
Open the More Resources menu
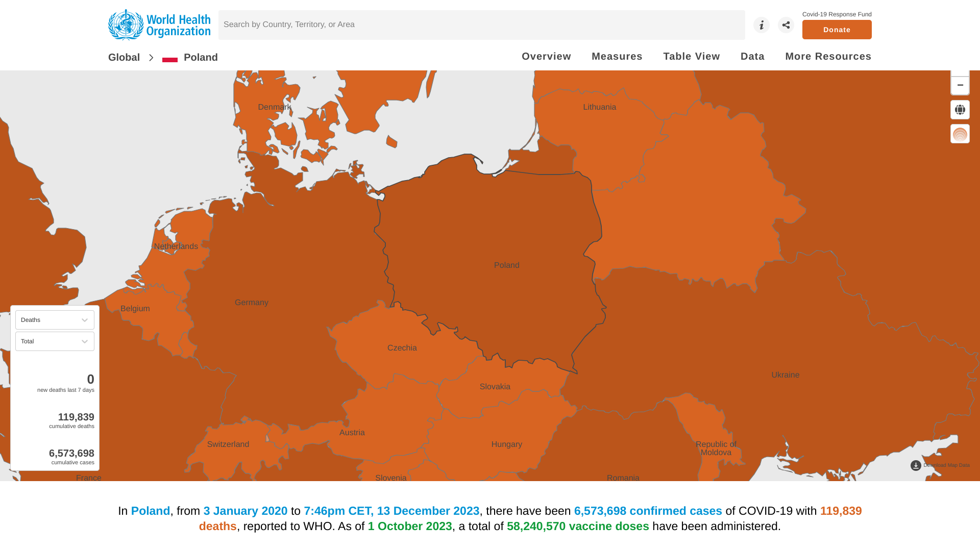pyautogui.click(x=828, y=56)
